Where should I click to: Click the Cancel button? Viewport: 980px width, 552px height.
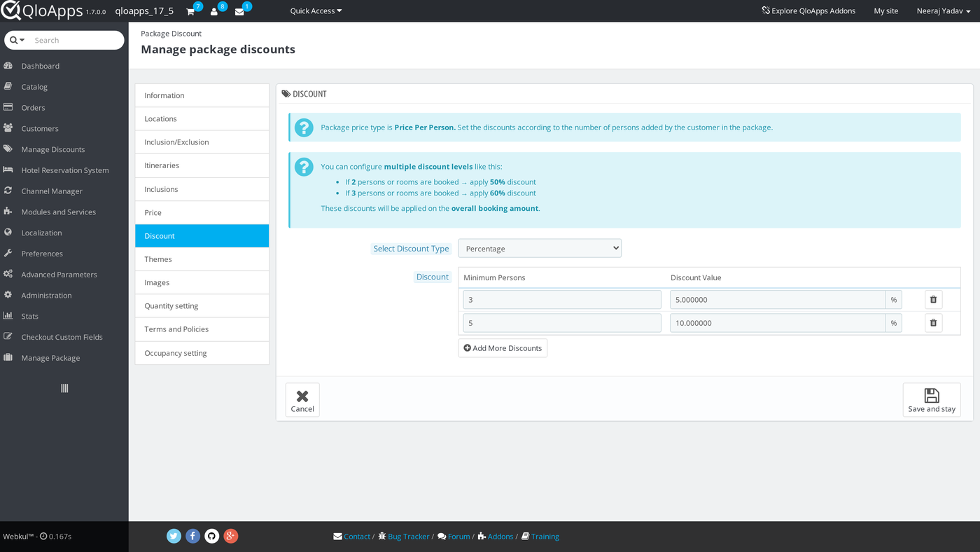[302, 400]
